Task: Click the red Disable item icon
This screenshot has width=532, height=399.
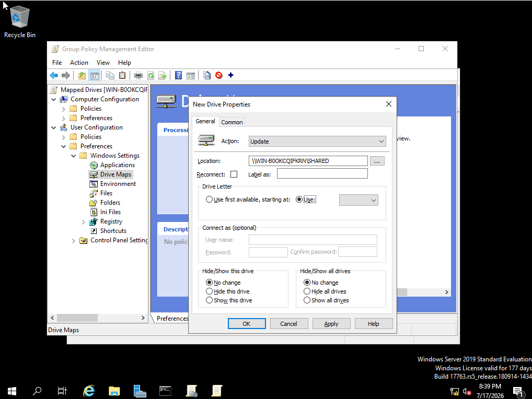Action: [219, 75]
